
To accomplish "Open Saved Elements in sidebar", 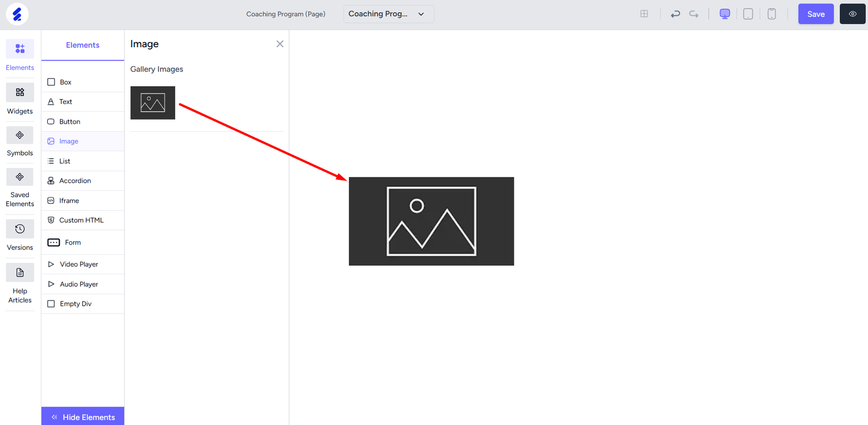I will [20, 177].
